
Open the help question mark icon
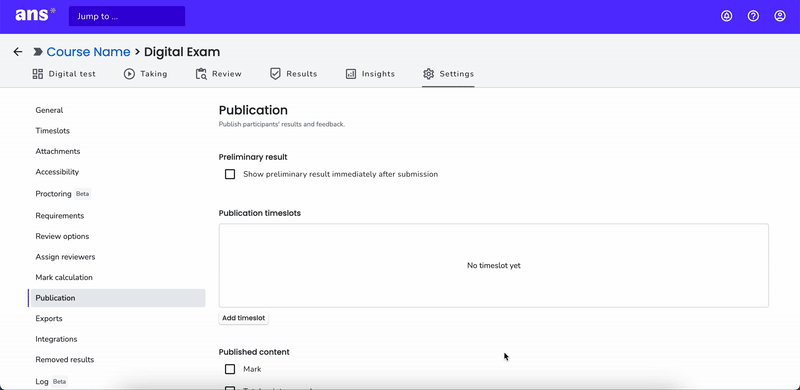tap(753, 16)
